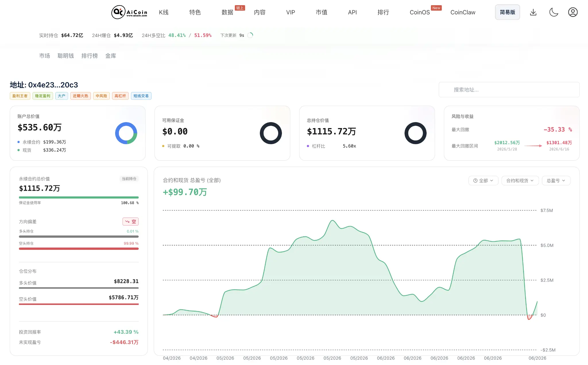
Task: Switch to the 排行榜 tab
Action: pyautogui.click(x=90, y=56)
